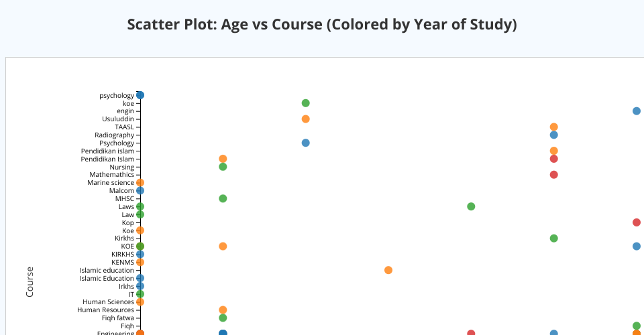644x335 pixels.
Task: Select the orange dot in the TAASL row
Action: tap(553, 127)
